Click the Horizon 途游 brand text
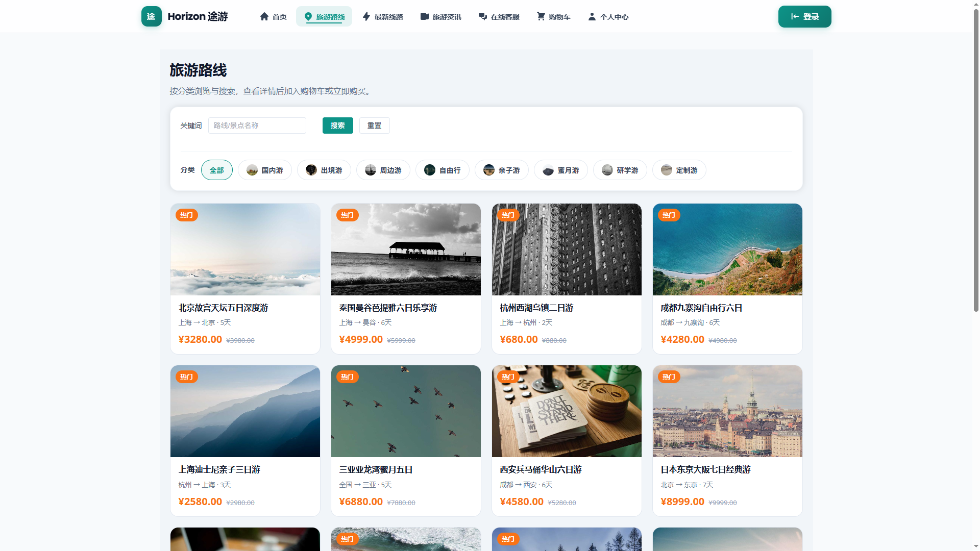 [198, 16]
